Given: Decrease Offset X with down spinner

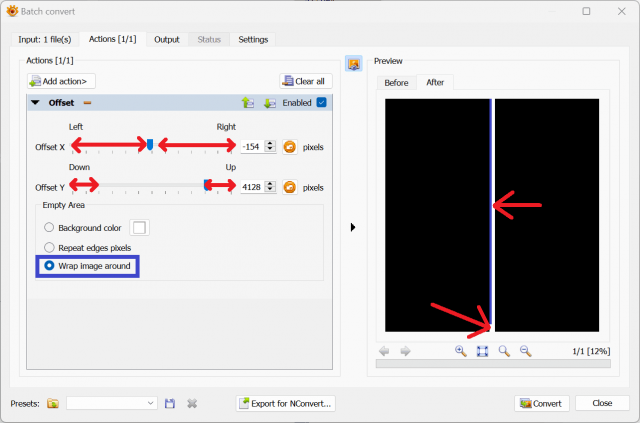Looking at the screenshot, I should [x=270, y=150].
